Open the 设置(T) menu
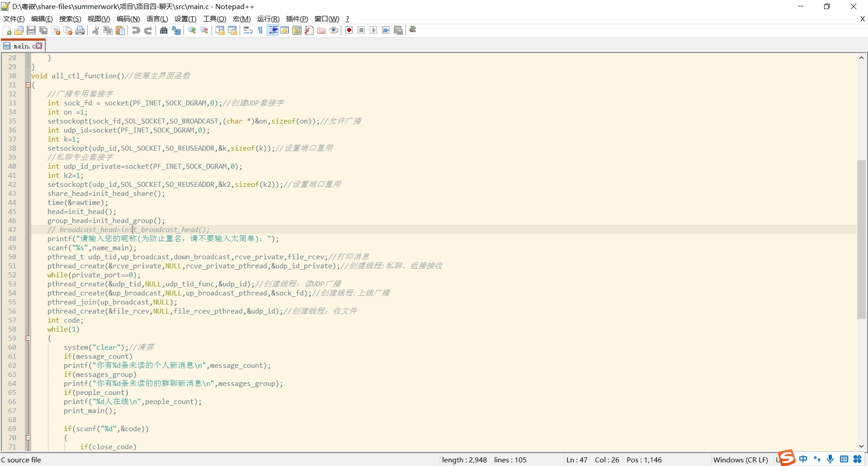 click(185, 19)
